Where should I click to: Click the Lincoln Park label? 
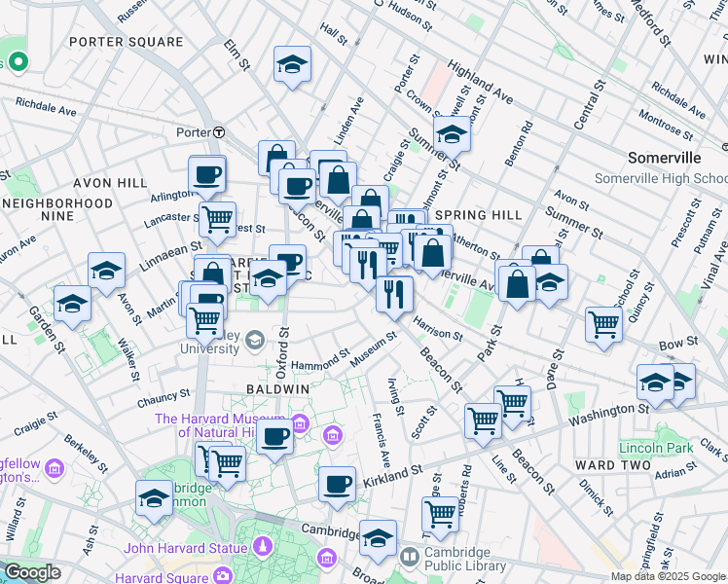[x=656, y=448]
